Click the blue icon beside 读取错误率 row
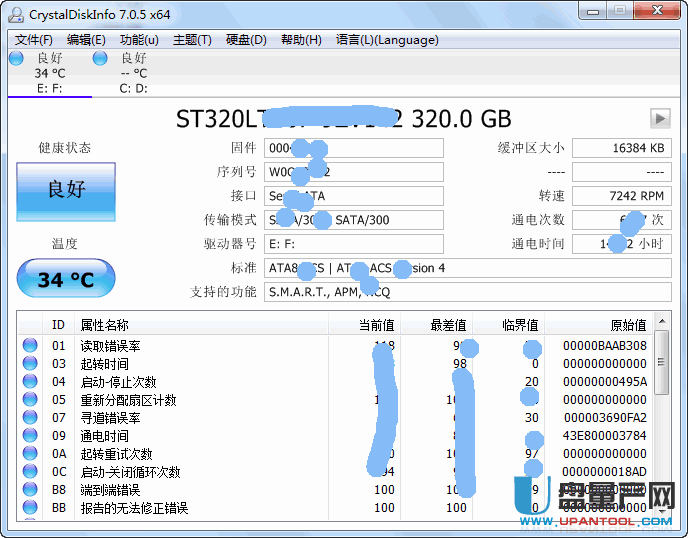This screenshot has height=538, width=688. pos(30,346)
